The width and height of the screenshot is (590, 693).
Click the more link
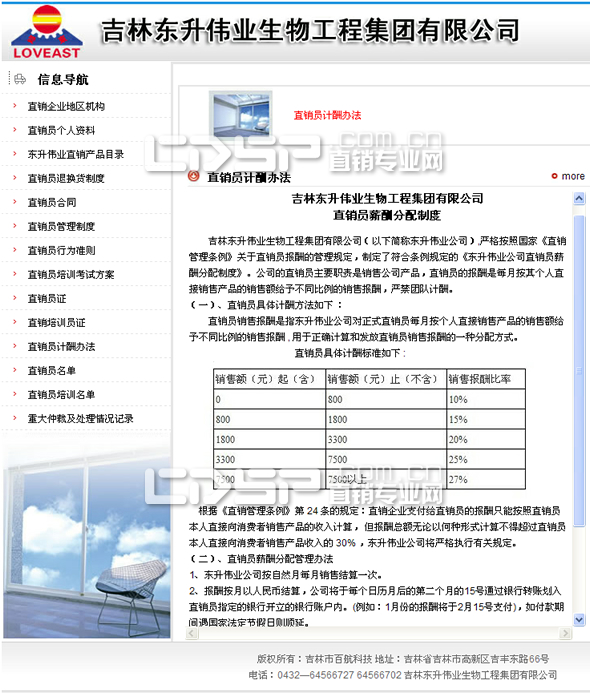tap(573, 176)
